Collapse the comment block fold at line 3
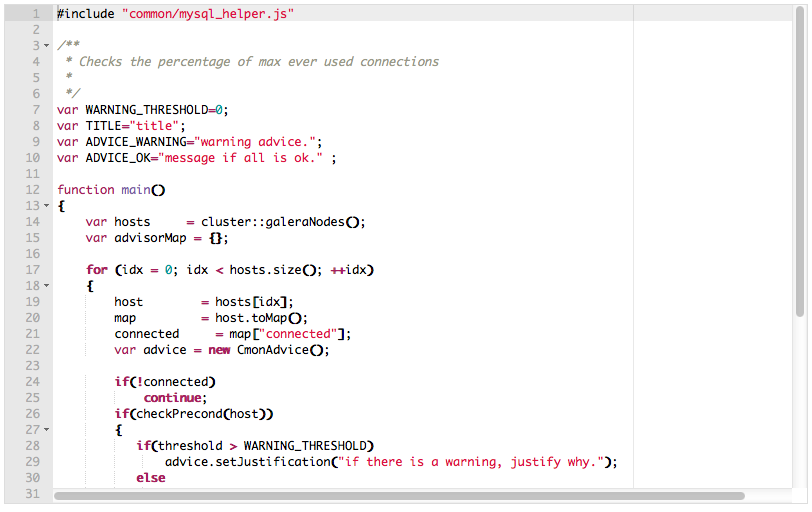Screen dimensions: 812x512 tap(47, 46)
